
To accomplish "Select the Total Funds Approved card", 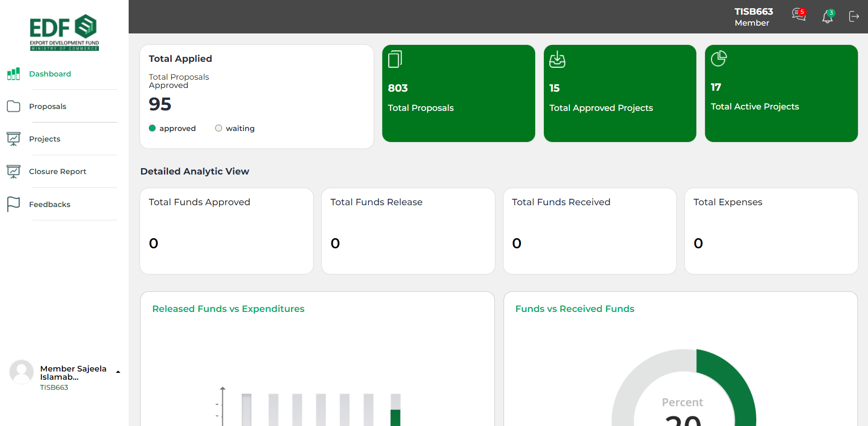I will [x=227, y=231].
